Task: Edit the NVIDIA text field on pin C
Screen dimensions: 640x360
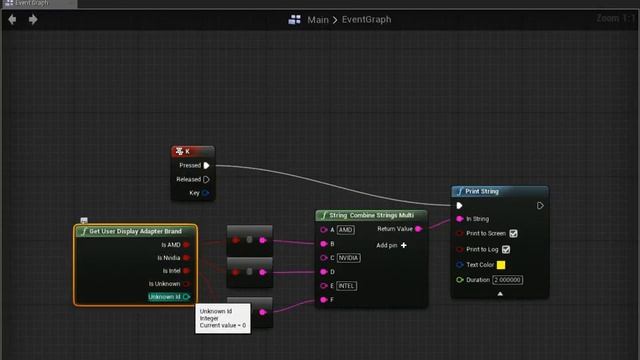Action: (x=349, y=258)
